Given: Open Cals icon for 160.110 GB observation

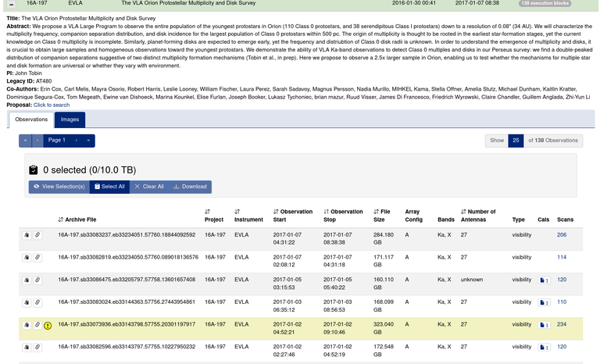Looking at the screenshot, I should tap(544, 280).
